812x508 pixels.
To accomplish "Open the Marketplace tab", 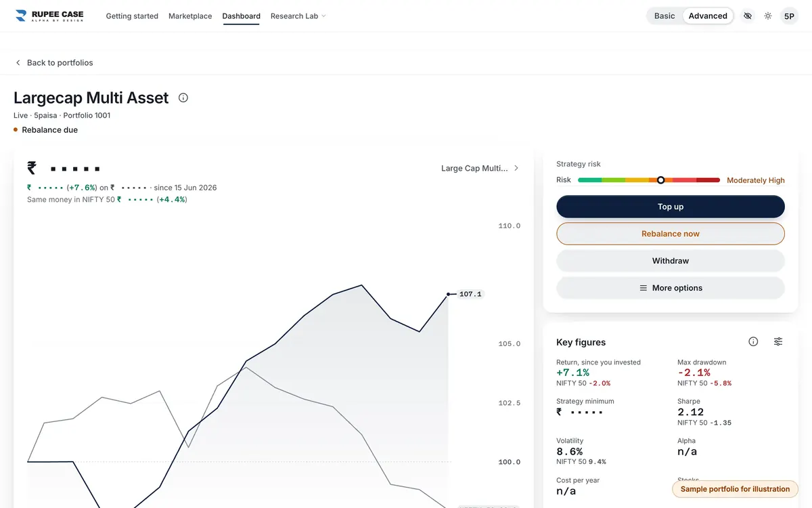I will pyautogui.click(x=190, y=16).
